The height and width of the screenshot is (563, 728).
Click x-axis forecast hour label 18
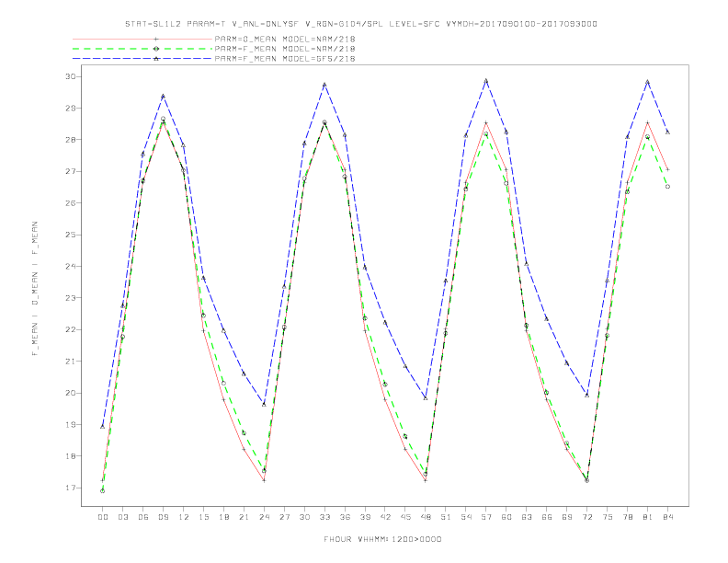click(223, 517)
